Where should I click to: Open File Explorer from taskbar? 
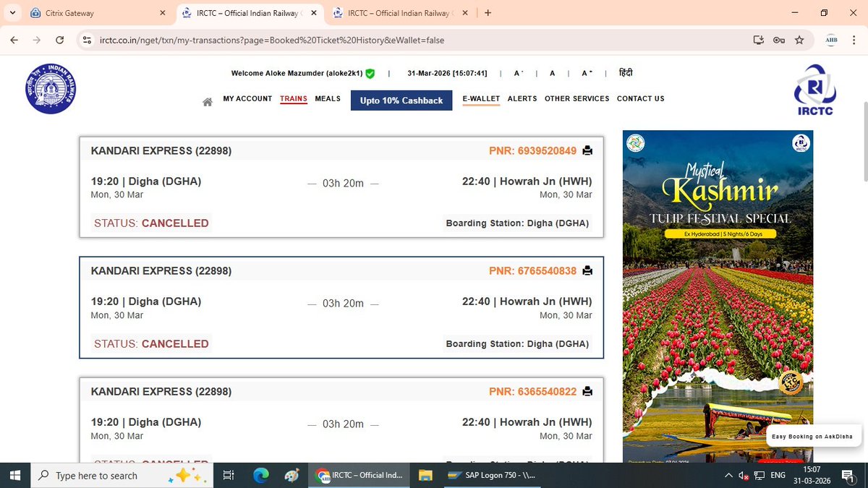(425, 476)
